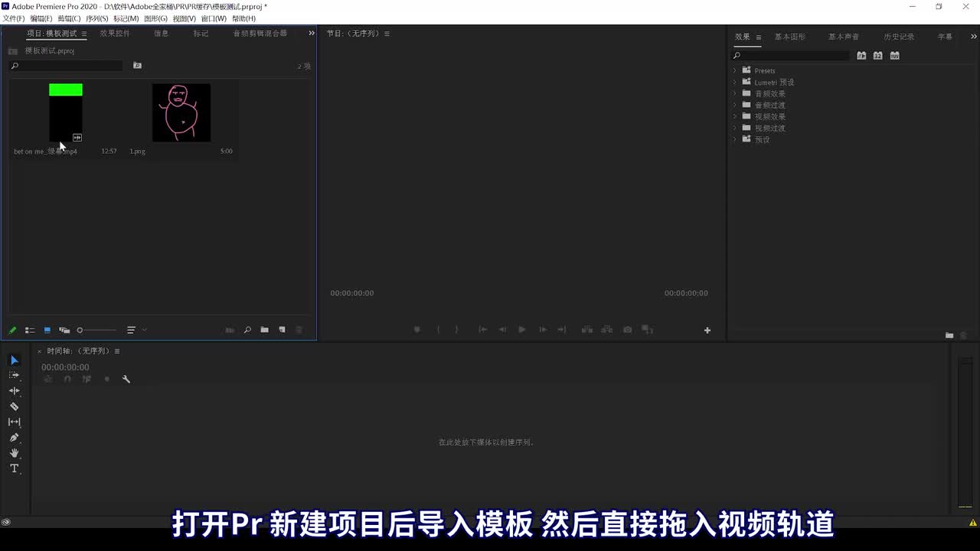The image size is (980, 551).
Task: Click the Find magnifier in Project panel footer
Action: (247, 330)
